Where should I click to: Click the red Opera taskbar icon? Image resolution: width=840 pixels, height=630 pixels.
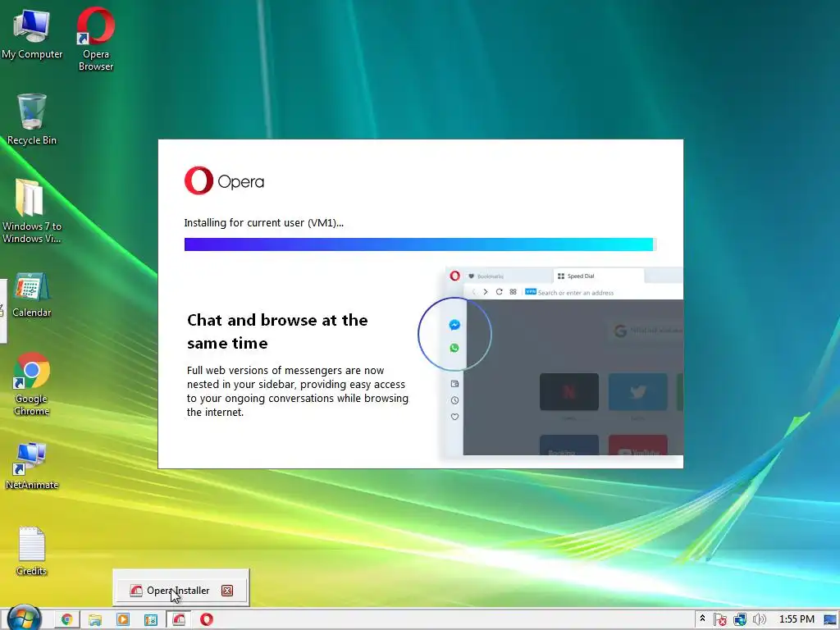(x=207, y=619)
